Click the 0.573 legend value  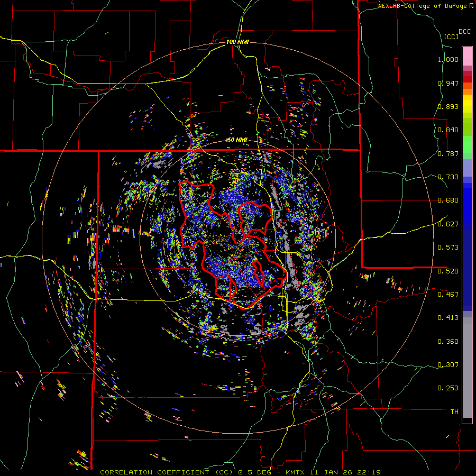point(448,248)
